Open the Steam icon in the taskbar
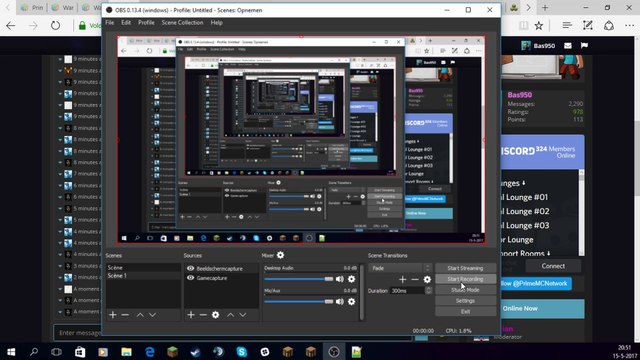640x360 pixels. pos(196,351)
